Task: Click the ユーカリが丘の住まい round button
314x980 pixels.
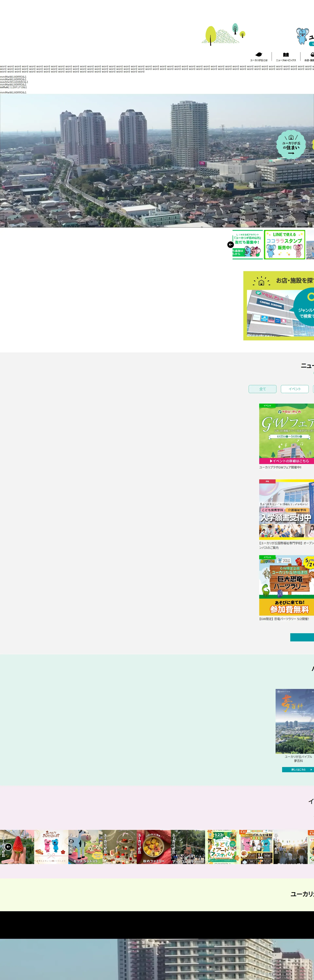Action: click(x=291, y=145)
